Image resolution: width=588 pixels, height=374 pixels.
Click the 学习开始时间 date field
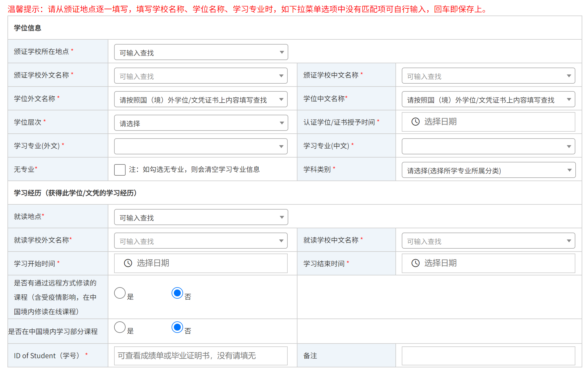pos(201,263)
